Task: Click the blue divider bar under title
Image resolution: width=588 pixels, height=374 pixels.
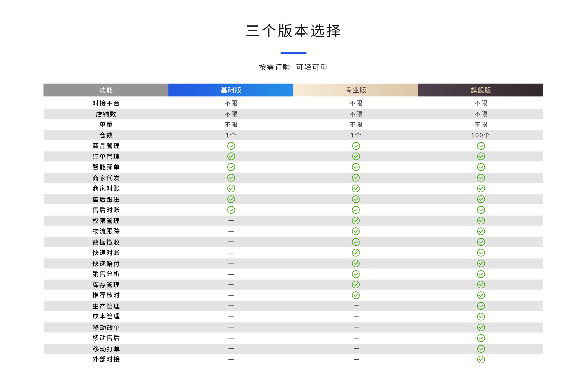Action: 293,53
